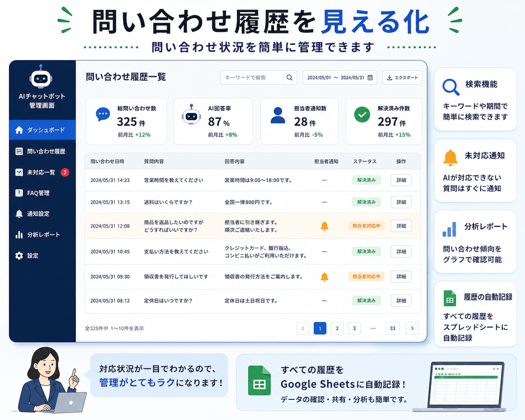
Task: Open 通知設定 in the sidebar
Action: [x=42, y=214]
